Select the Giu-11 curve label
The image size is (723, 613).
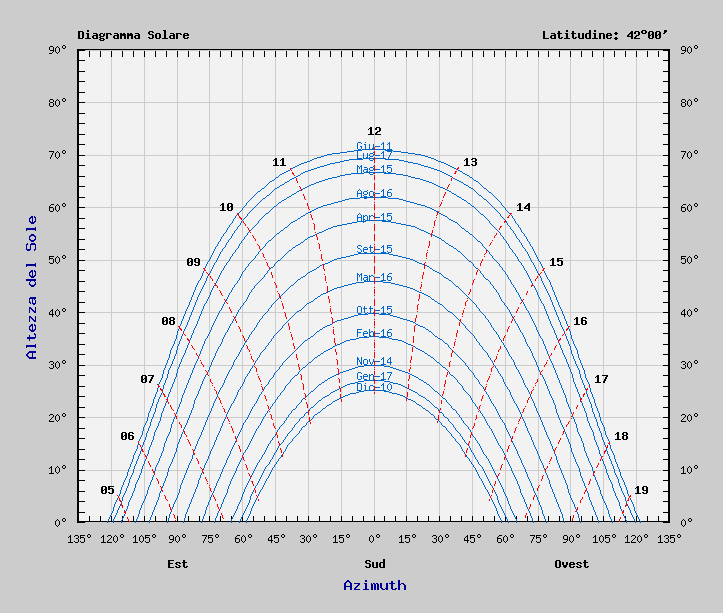(x=374, y=146)
